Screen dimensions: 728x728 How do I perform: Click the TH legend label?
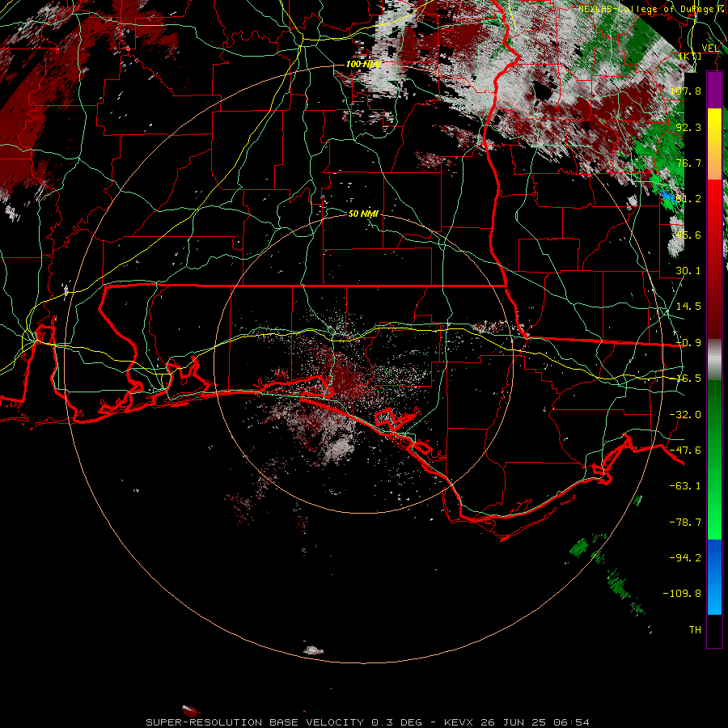[695, 629]
